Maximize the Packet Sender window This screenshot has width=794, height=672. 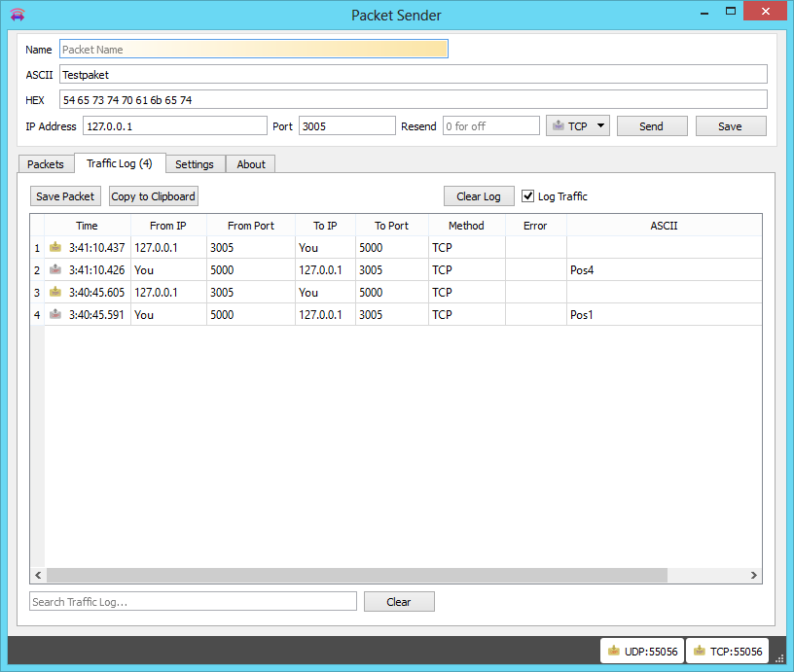click(730, 11)
